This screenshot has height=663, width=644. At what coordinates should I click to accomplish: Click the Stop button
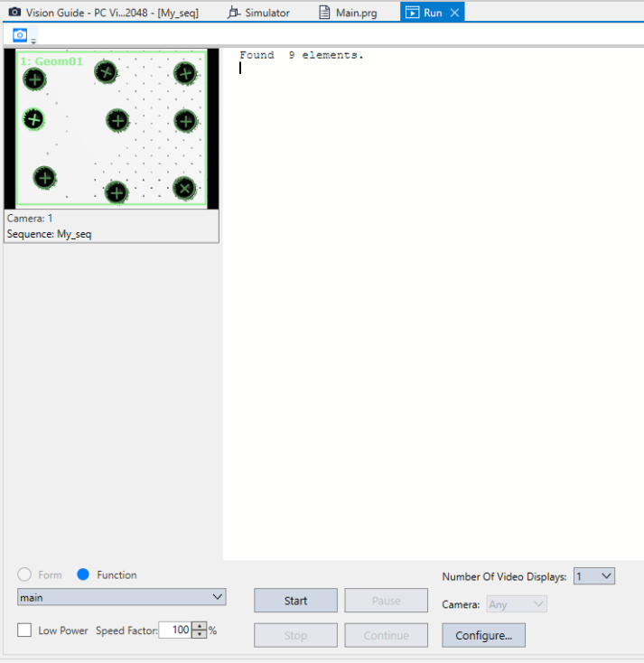point(295,635)
